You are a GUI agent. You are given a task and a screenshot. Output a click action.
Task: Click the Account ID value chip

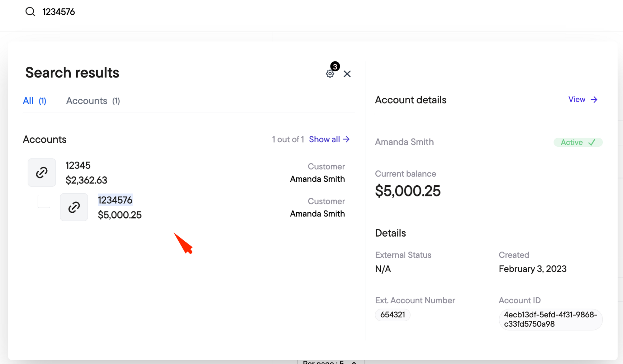[x=550, y=319]
